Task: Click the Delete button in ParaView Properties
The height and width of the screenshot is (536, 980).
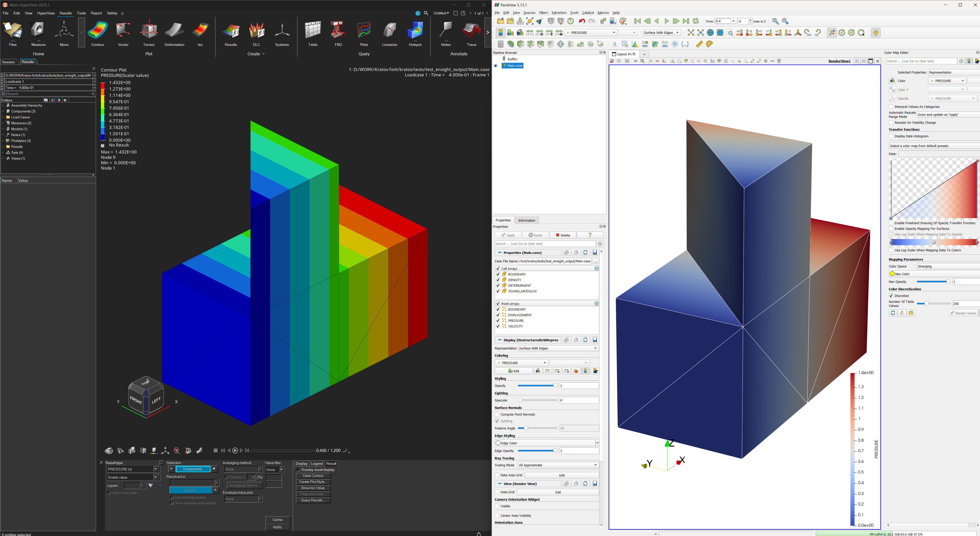Action: (563, 235)
